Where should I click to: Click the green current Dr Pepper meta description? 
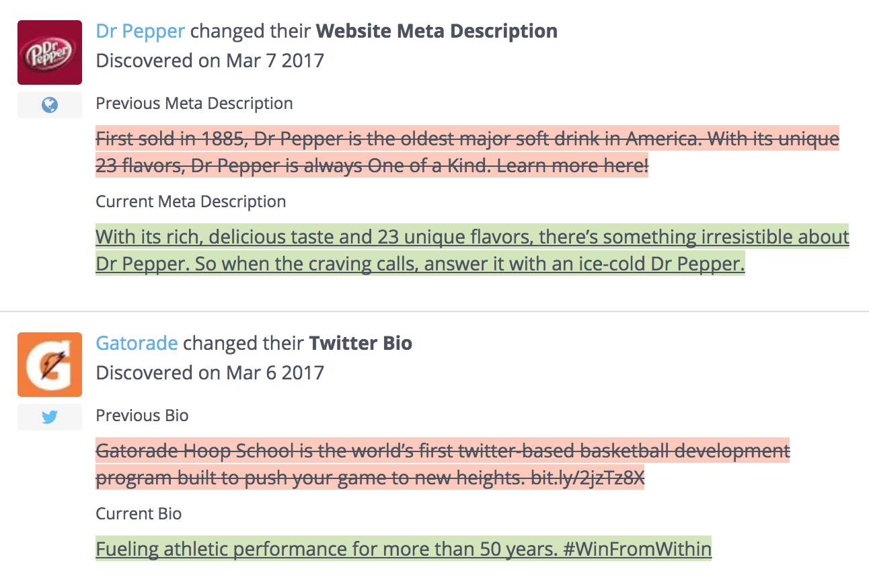coord(472,250)
